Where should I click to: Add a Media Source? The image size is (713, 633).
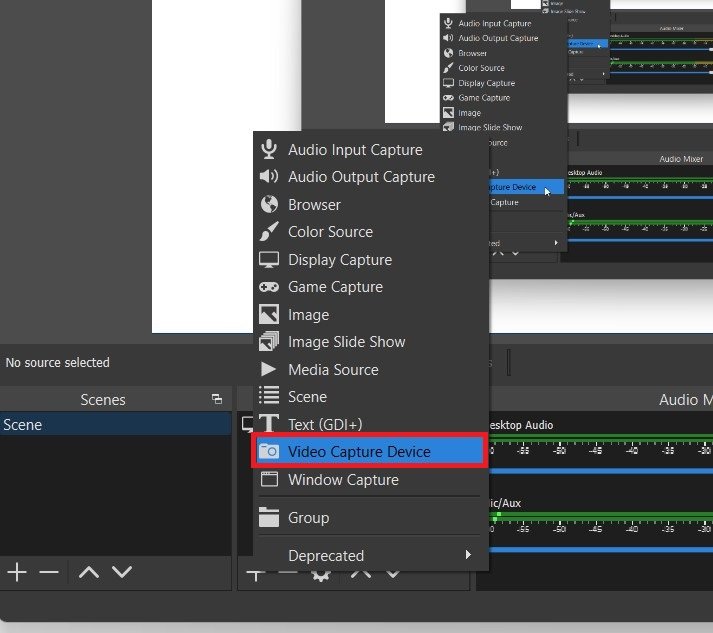tap(333, 370)
